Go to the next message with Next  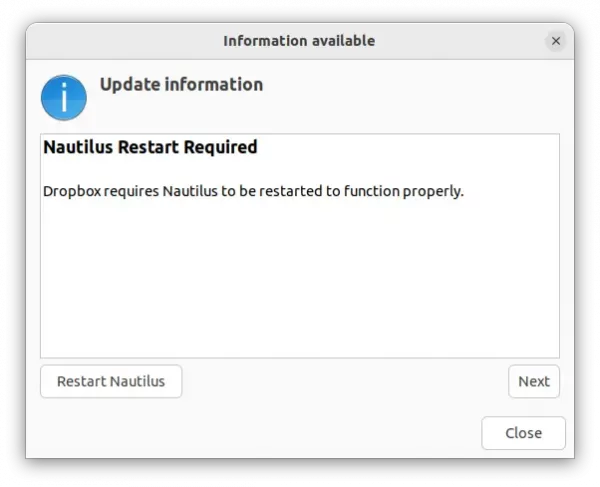tap(534, 381)
